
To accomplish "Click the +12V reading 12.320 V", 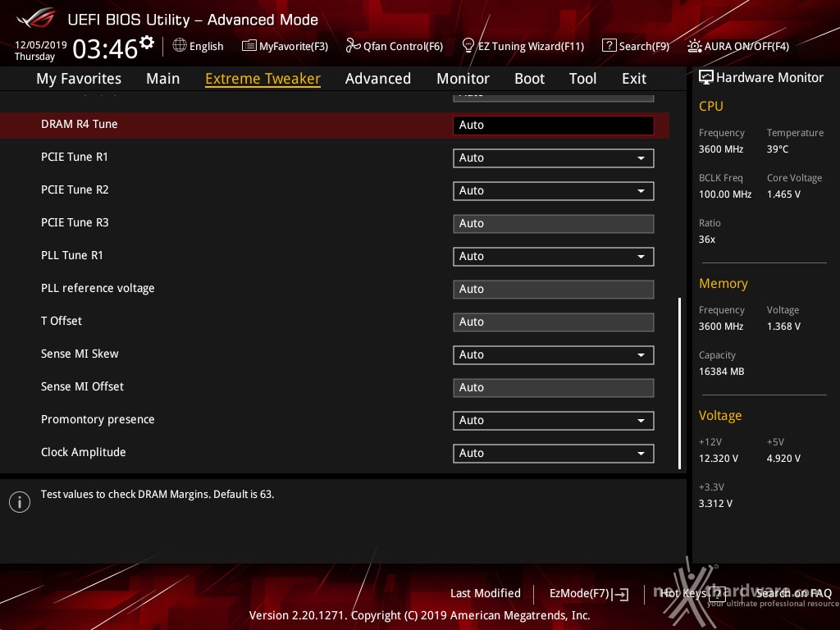I will [719, 459].
